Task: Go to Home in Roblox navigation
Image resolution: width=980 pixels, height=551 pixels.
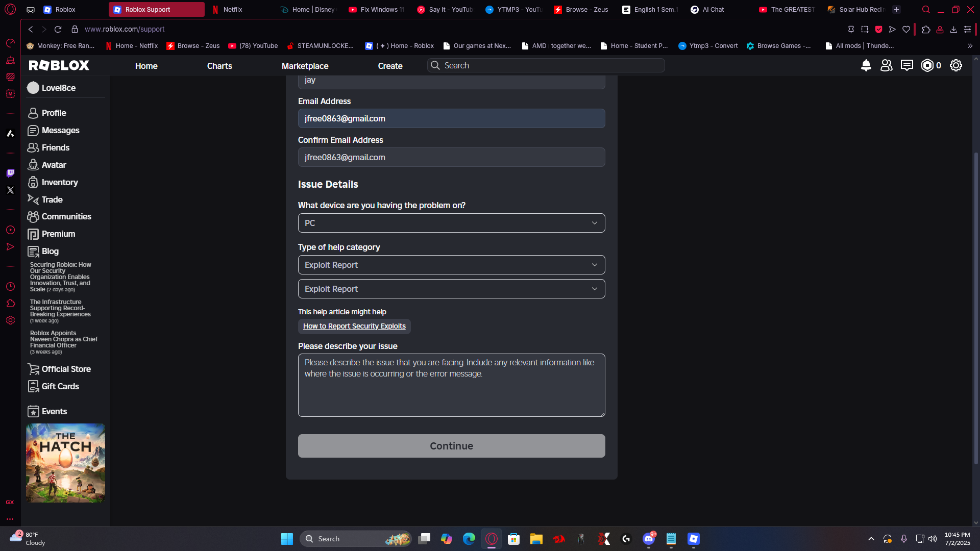Action: click(x=146, y=66)
